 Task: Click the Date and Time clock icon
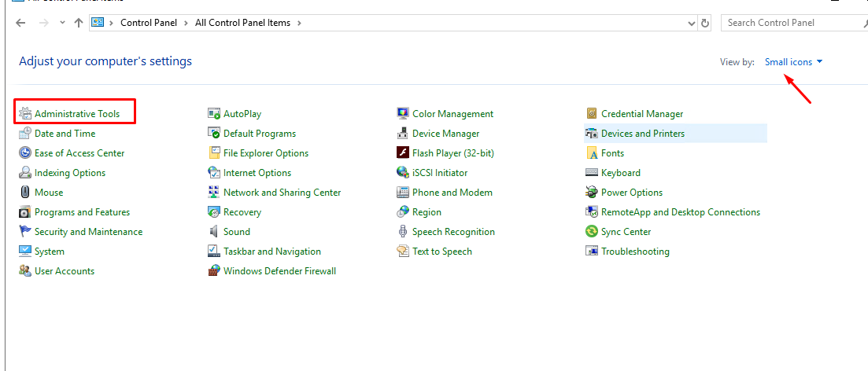click(25, 134)
